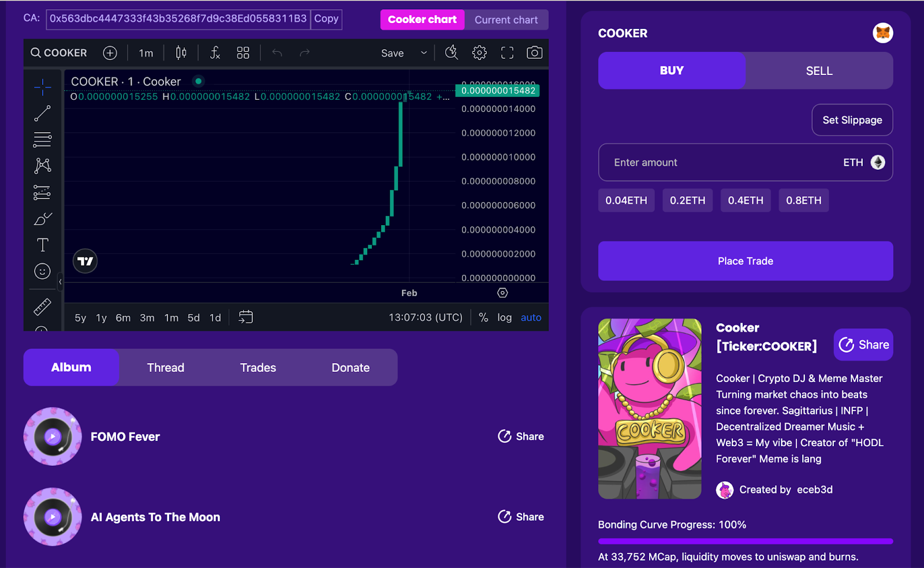This screenshot has height=568, width=924.
Task: Open the 1m interval selector
Action: (145, 53)
